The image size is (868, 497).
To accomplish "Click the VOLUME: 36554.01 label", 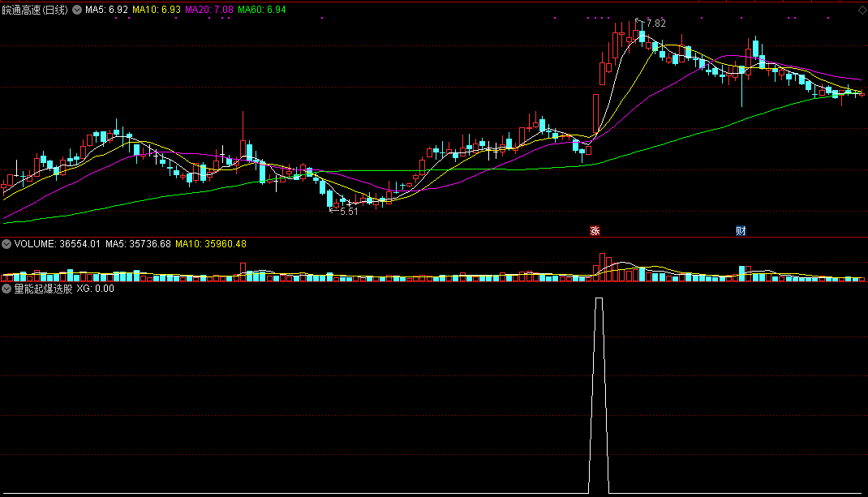I will pos(57,244).
